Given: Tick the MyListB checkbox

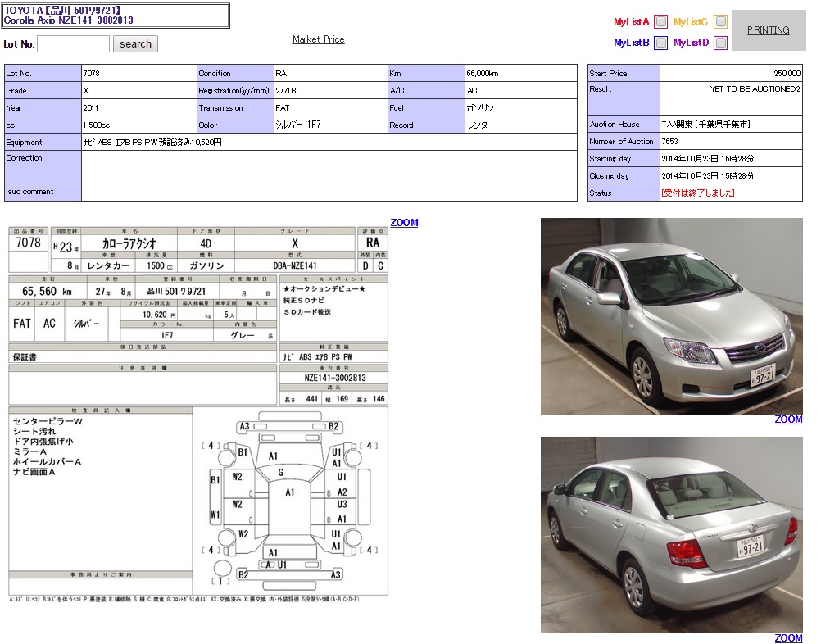Looking at the screenshot, I should click(x=660, y=43).
